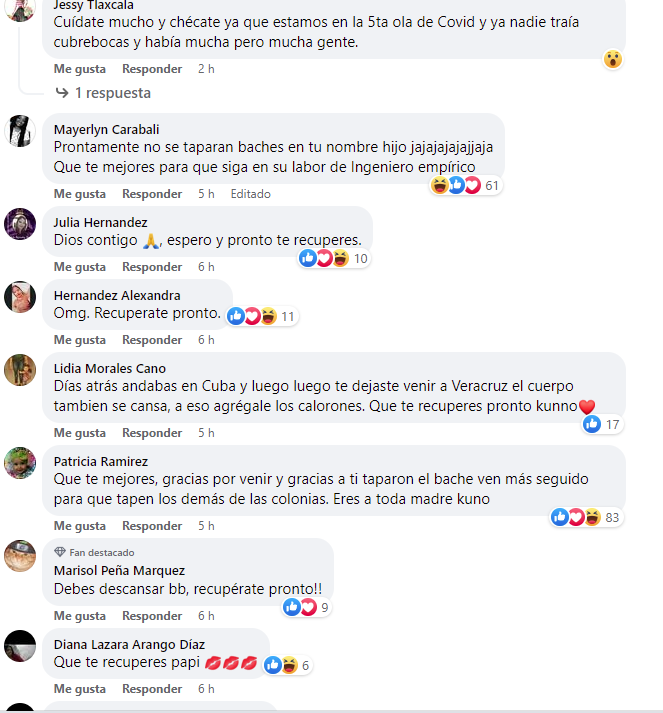Open reactions on Diana Lazara Arango Díaz's comment
Screen dimensions: 663x713
[x=287, y=665]
